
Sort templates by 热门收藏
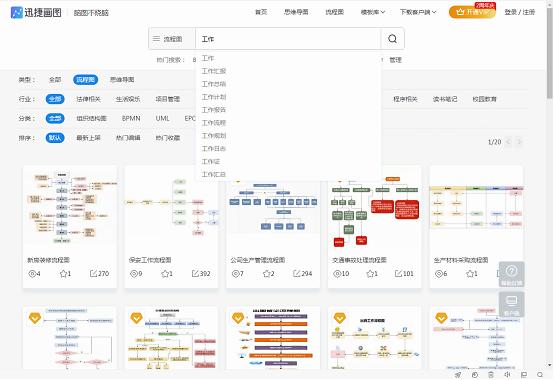(x=168, y=138)
